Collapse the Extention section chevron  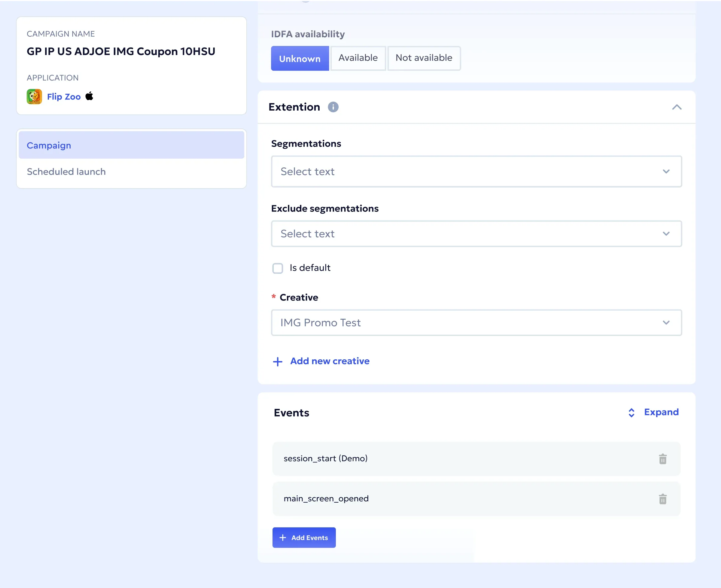tap(677, 107)
